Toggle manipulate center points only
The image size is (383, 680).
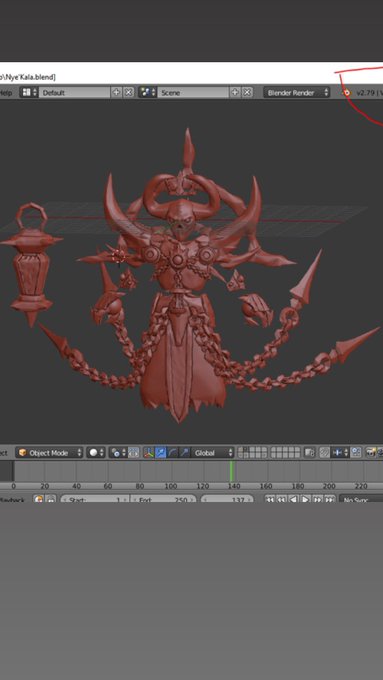(x=134, y=453)
